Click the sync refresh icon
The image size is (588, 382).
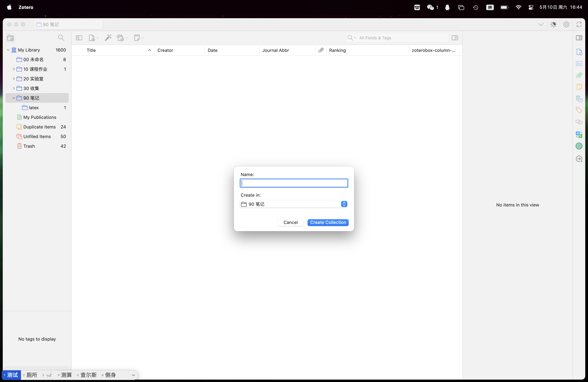point(579,24)
